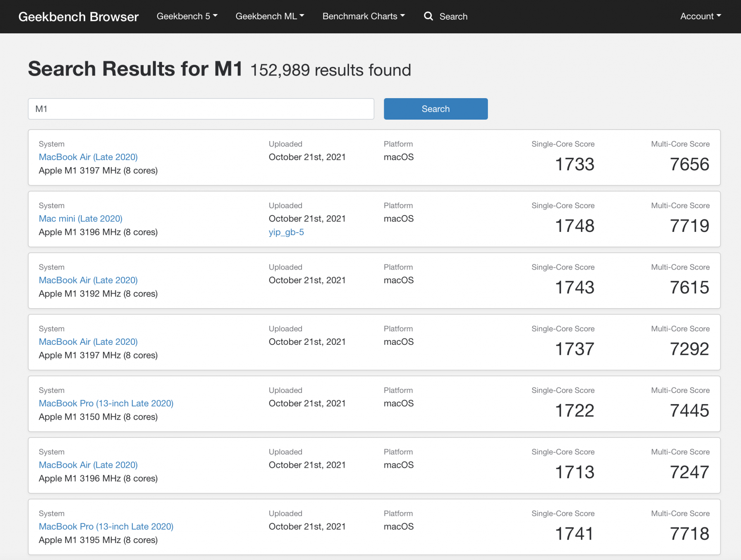Image resolution: width=741 pixels, height=560 pixels.
Task: Select the single-core score 1737
Action: pos(575,349)
